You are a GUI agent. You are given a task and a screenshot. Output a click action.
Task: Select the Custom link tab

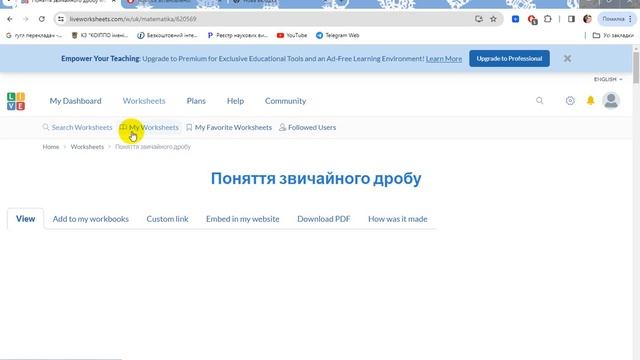coord(167,219)
